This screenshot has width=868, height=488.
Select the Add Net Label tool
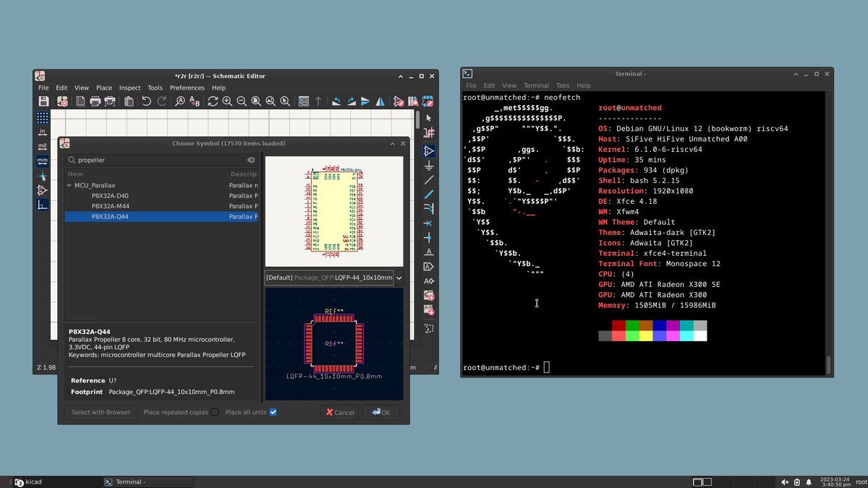[x=429, y=252]
